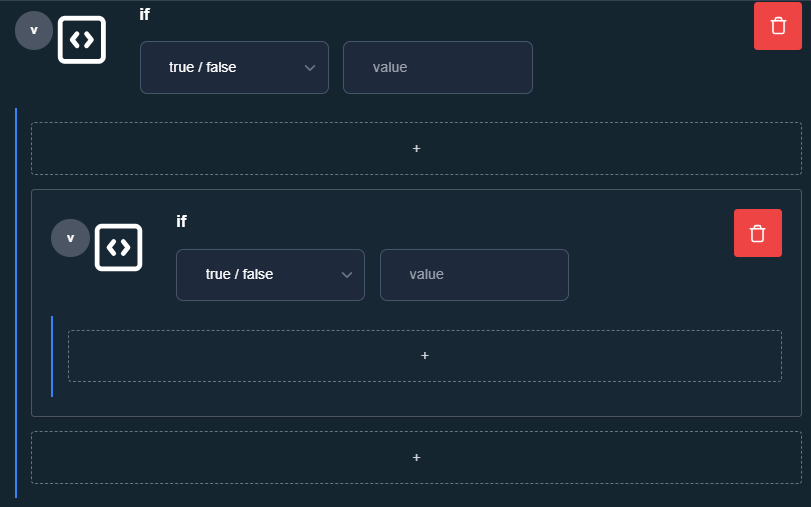
Task: Focus the nested if value input field
Action: (474, 275)
